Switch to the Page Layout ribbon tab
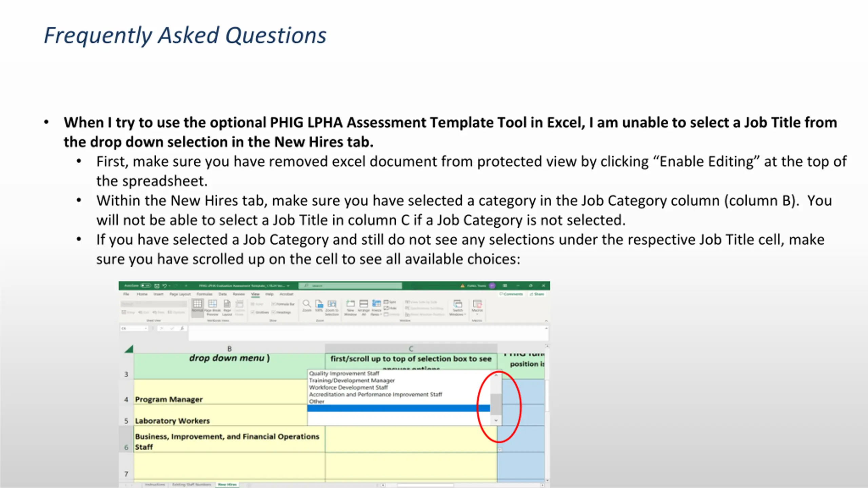Image resolution: width=868 pixels, height=488 pixels. click(x=180, y=294)
